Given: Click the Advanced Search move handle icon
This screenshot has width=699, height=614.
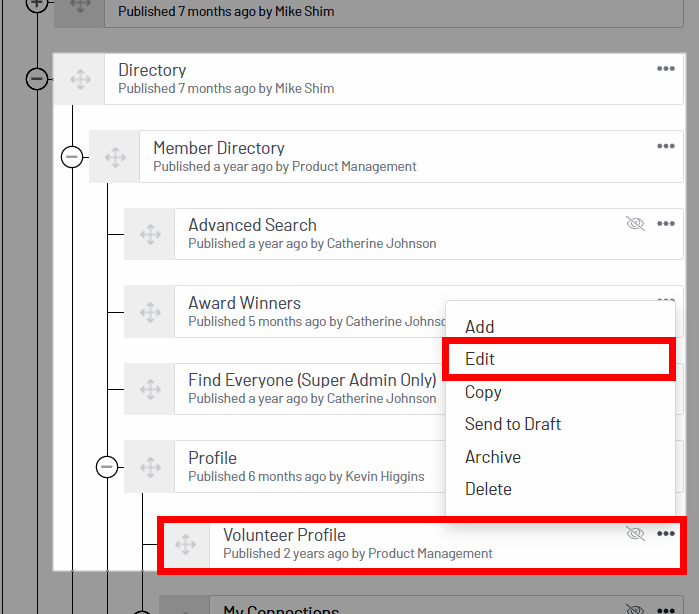Looking at the screenshot, I should 150,234.
